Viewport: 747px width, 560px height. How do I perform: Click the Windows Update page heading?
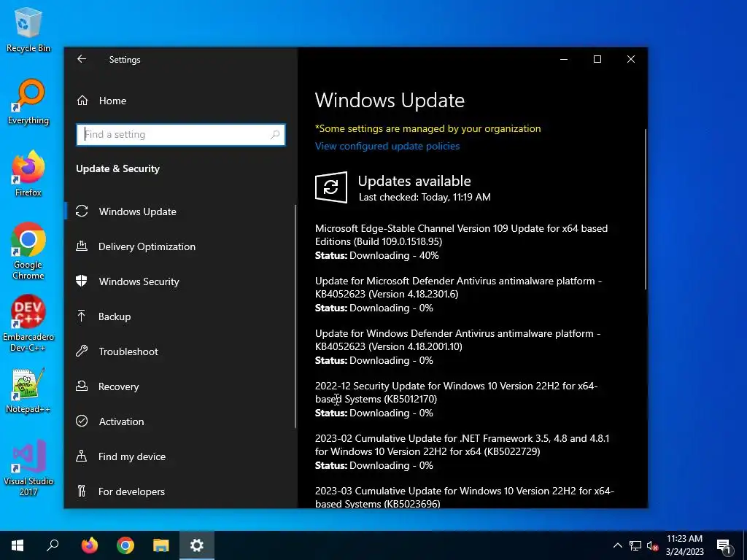pyautogui.click(x=390, y=101)
